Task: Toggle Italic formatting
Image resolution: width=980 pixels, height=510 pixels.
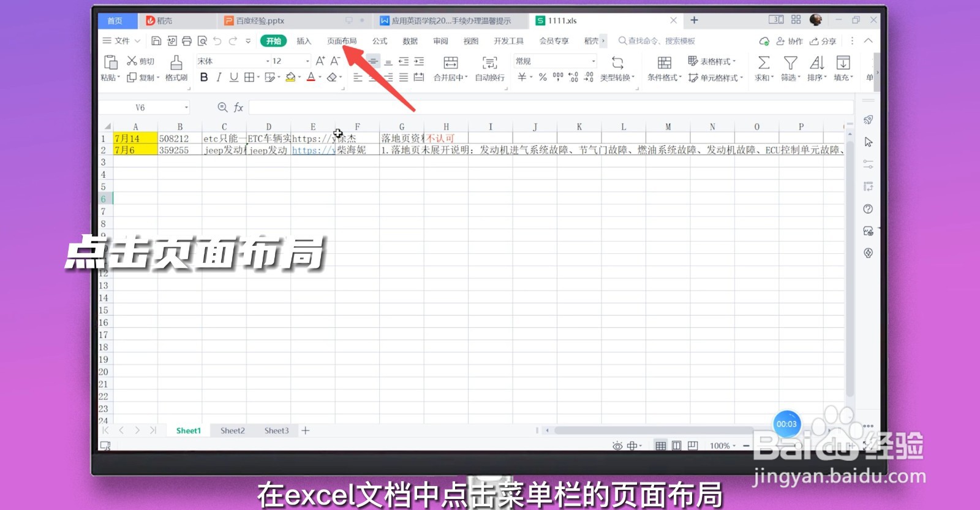Action: [x=219, y=77]
